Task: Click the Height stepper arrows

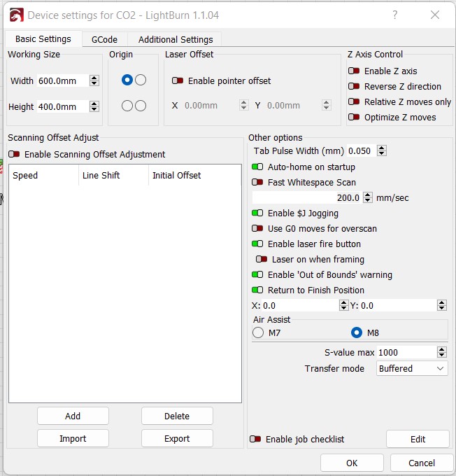Action: 94,106
